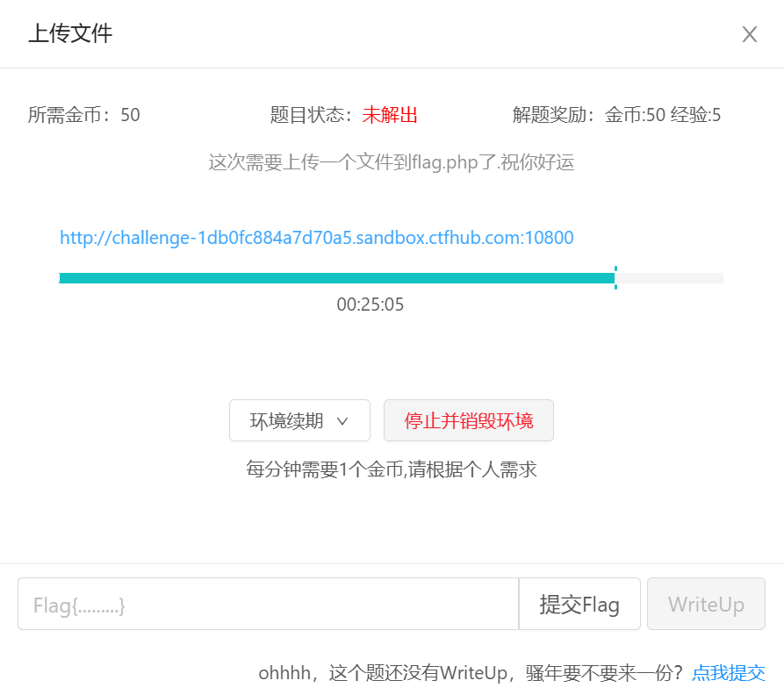The image size is (784, 695).
Task: Click the chevron arrow beside 环境续期
Action: click(x=343, y=421)
